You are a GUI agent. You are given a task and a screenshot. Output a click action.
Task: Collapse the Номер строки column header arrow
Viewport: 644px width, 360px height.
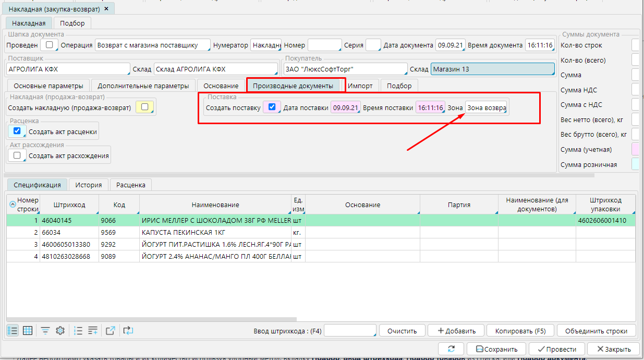pos(13,205)
